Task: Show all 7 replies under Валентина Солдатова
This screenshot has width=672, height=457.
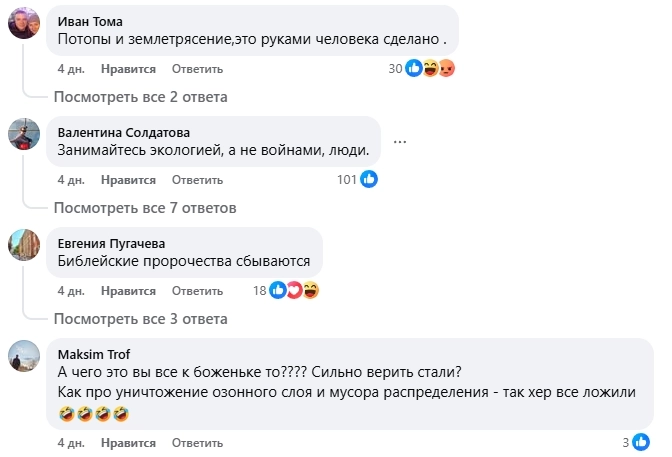Action: (144, 208)
